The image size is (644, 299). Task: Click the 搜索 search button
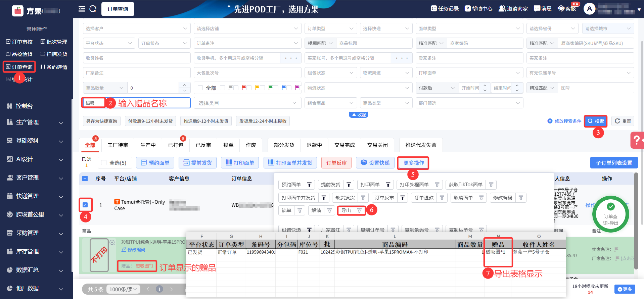[596, 121]
